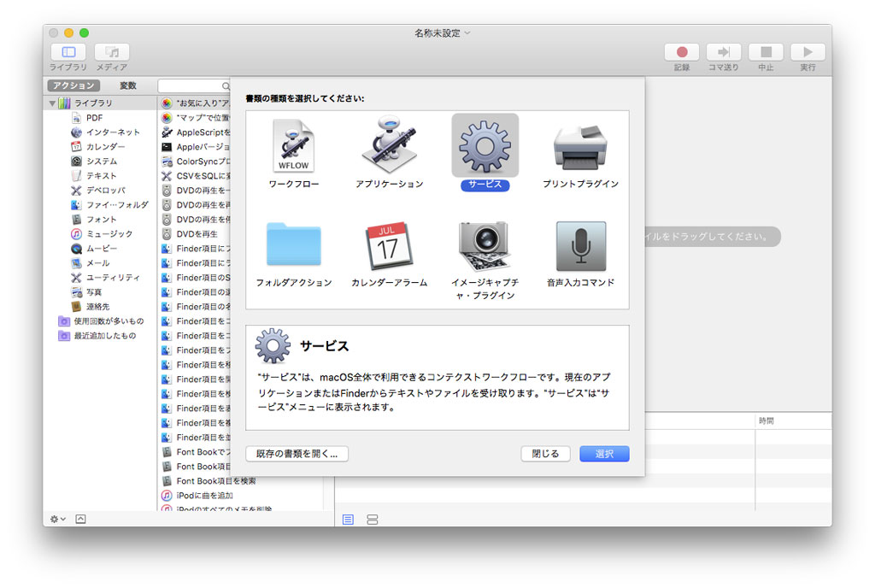Select the CSVをSQLに action row

[x=195, y=176]
